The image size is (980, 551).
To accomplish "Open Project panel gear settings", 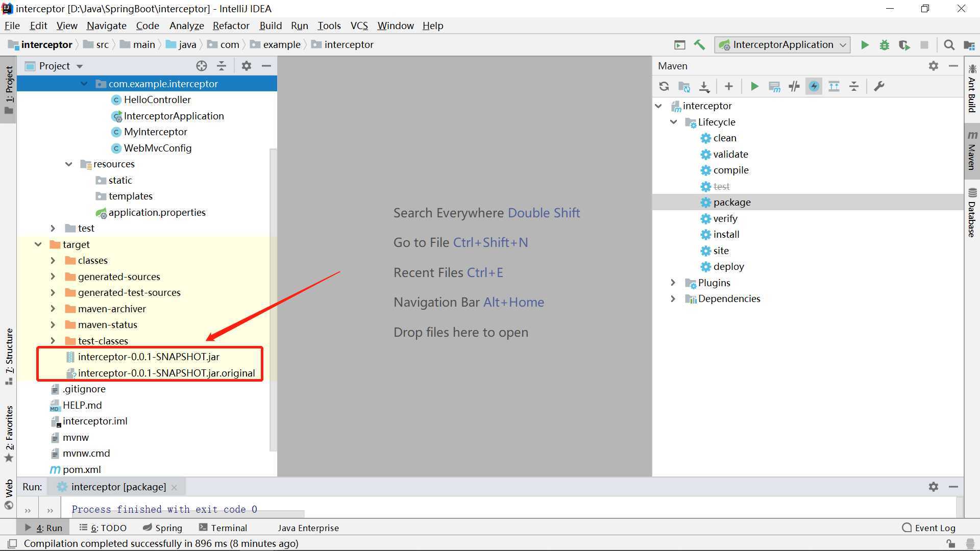I will point(247,66).
